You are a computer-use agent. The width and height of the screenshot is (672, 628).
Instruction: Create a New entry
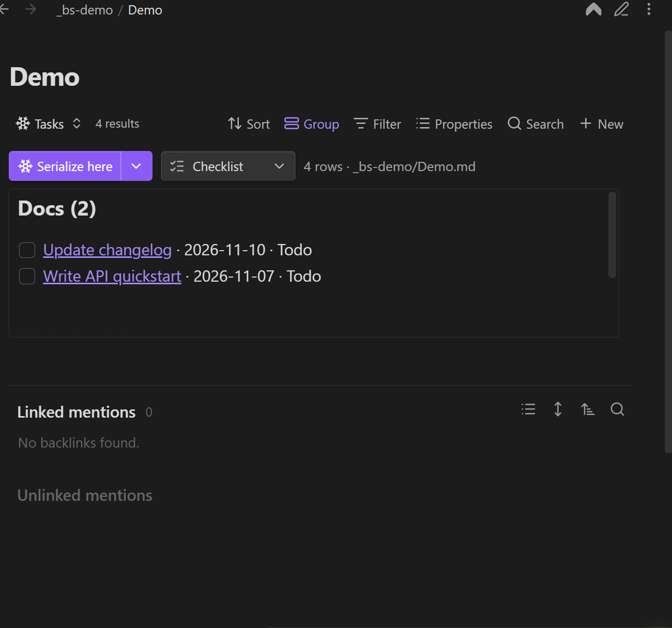(x=602, y=124)
